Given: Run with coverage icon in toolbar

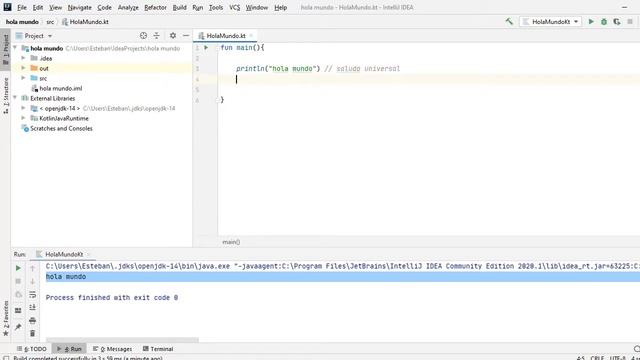Looking at the screenshot, I should (617, 22).
